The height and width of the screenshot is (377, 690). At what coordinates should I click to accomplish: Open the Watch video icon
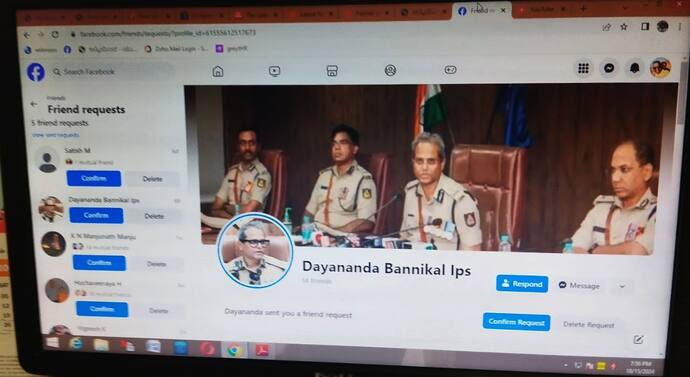(x=275, y=71)
